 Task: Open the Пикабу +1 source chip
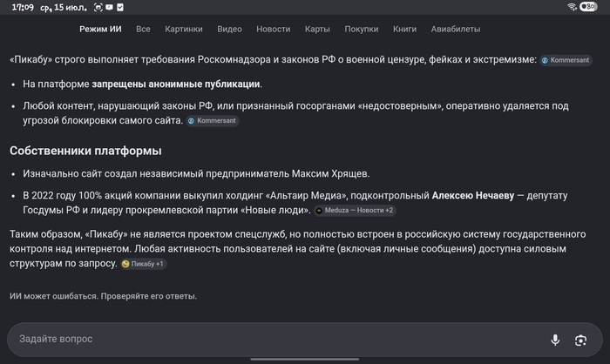click(143, 264)
